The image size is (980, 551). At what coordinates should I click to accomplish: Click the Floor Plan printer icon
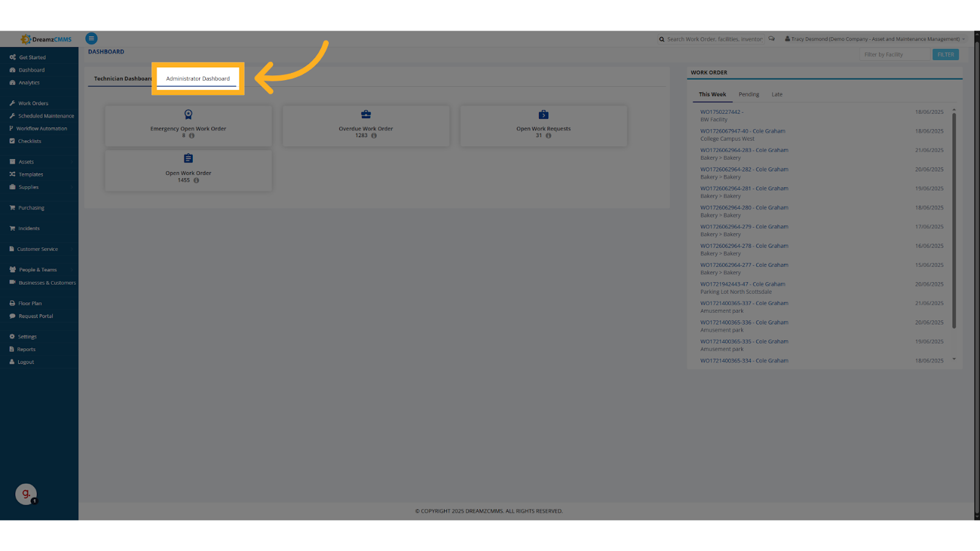coord(12,303)
